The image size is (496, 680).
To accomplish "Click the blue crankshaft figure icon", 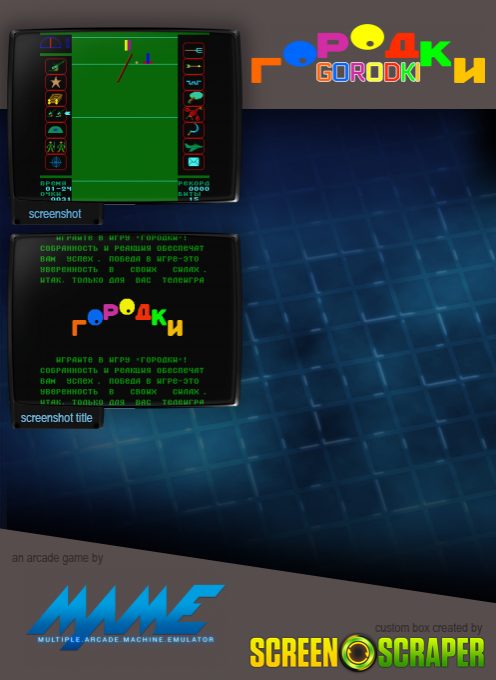I will 193,82.
